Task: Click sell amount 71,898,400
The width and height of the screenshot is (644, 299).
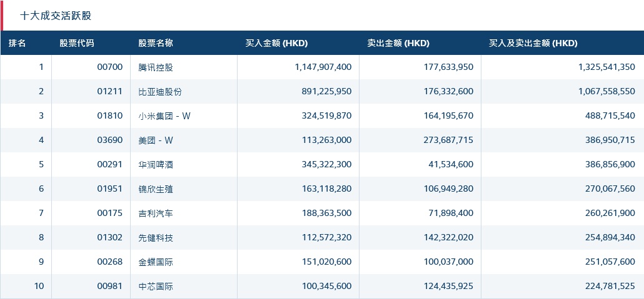Action: pyautogui.click(x=452, y=213)
